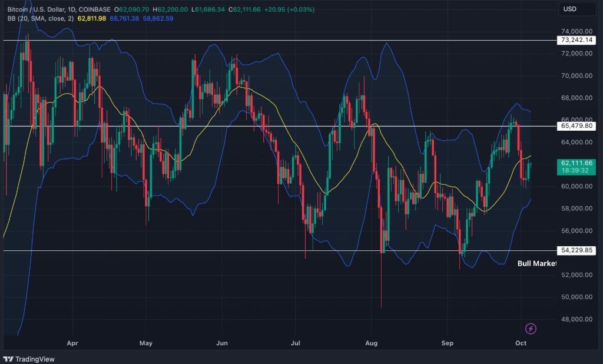
Task: Click the 60,000.00 price axis label
Action: click(577, 186)
